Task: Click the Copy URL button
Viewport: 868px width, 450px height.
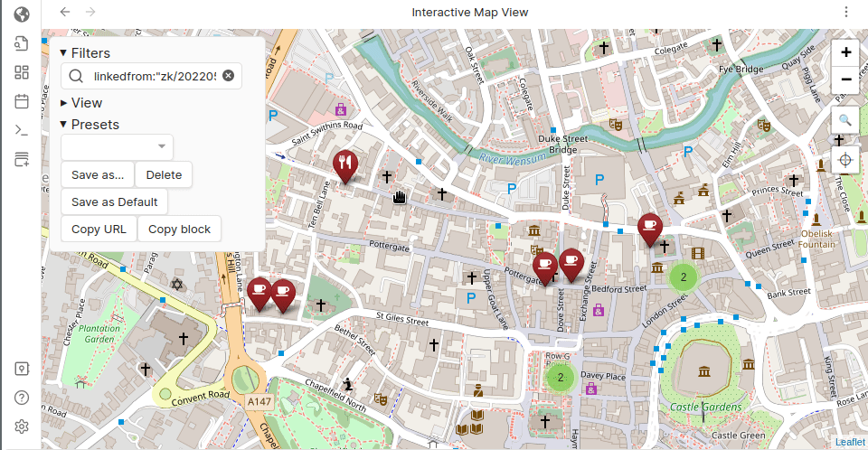Action: tap(99, 230)
